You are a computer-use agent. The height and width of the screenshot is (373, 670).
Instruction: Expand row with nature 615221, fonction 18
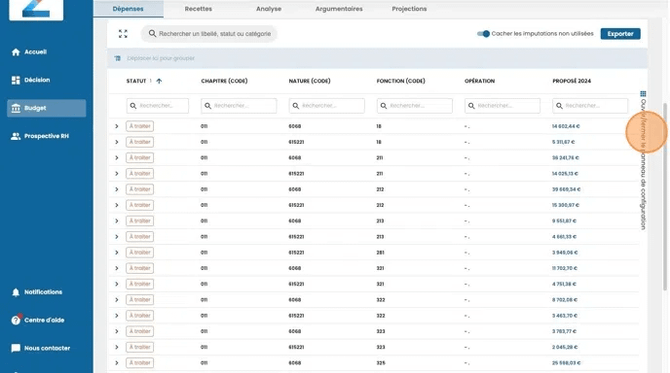point(116,142)
